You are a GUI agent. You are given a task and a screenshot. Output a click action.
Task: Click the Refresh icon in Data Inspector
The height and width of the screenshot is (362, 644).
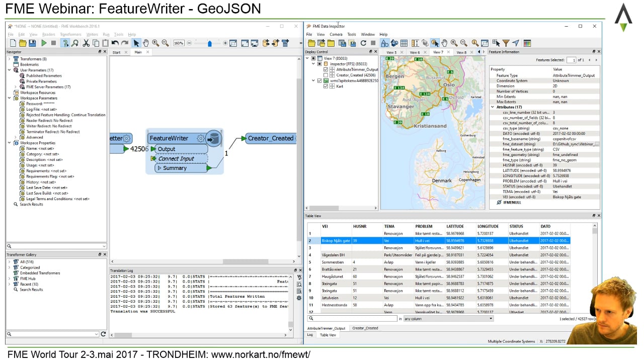pos(363,43)
